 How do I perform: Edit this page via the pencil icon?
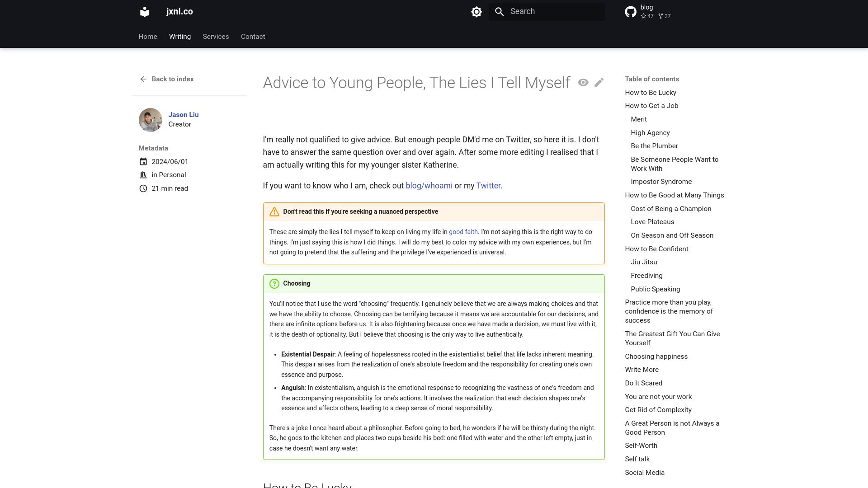coord(599,82)
